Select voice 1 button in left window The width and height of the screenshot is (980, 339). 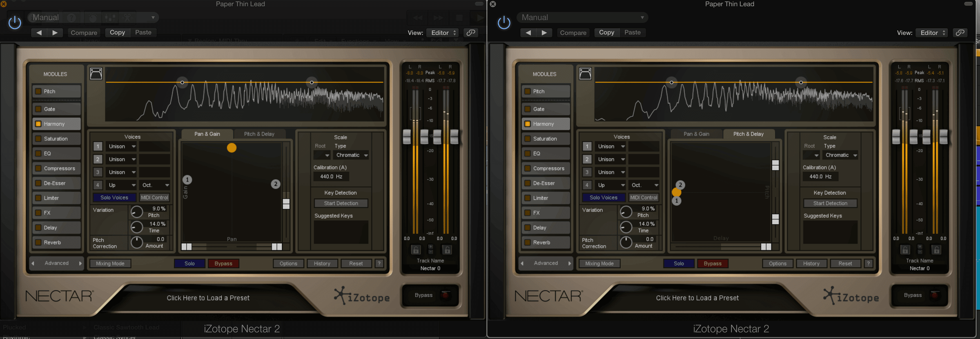tap(98, 146)
